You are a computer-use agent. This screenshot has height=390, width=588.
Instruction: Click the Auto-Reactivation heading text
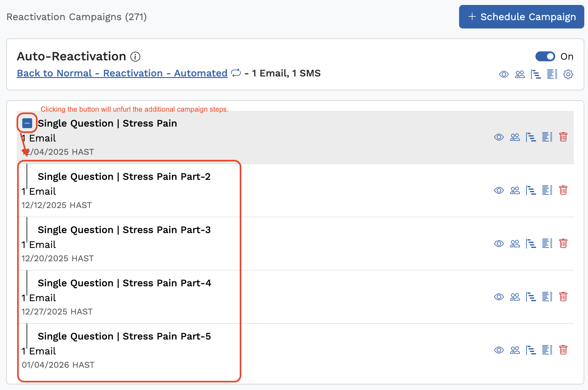[71, 57]
